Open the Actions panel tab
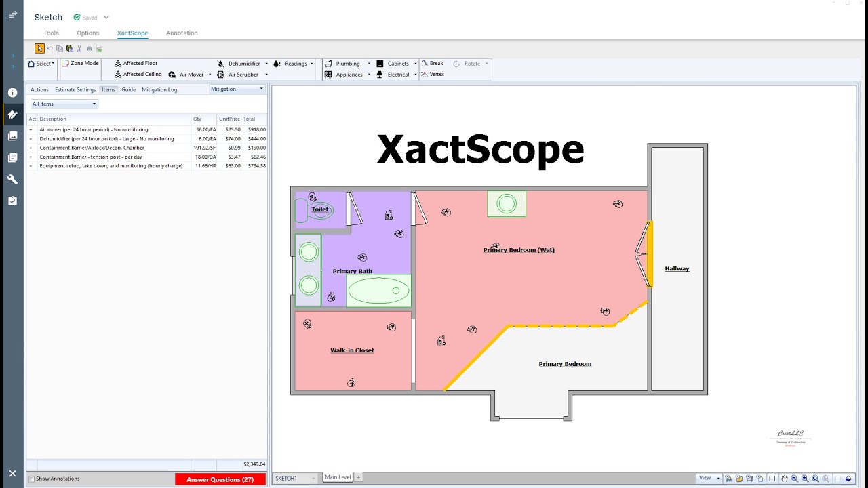 (x=39, y=89)
